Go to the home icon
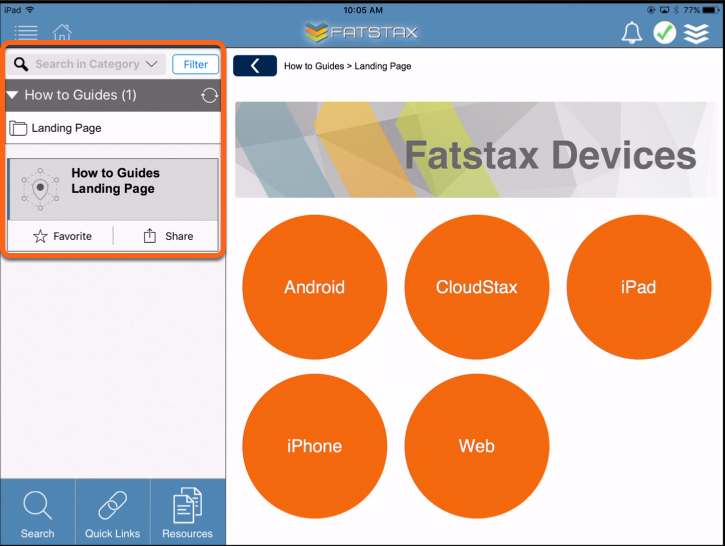This screenshot has height=546, width=725. tap(62, 32)
